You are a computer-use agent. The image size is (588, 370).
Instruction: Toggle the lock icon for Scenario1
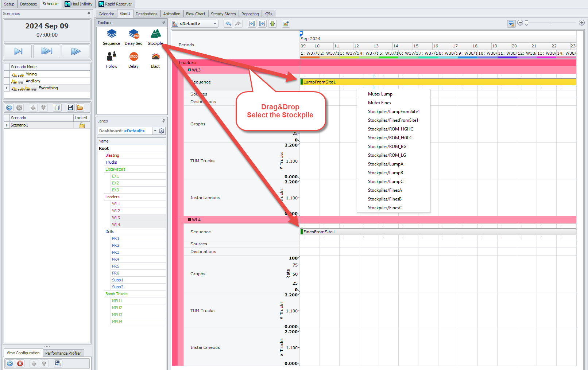pyautogui.click(x=82, y=125)
